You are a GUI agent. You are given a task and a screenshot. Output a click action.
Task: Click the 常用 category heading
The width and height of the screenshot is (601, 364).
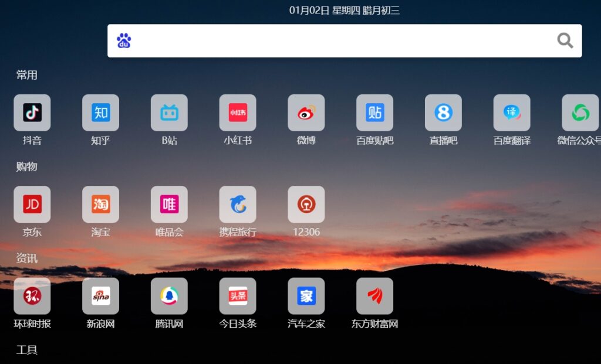coord(27,75)
